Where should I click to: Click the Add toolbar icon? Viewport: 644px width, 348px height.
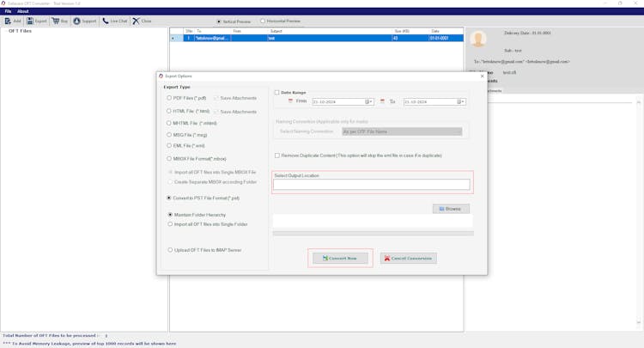point(8,21)
